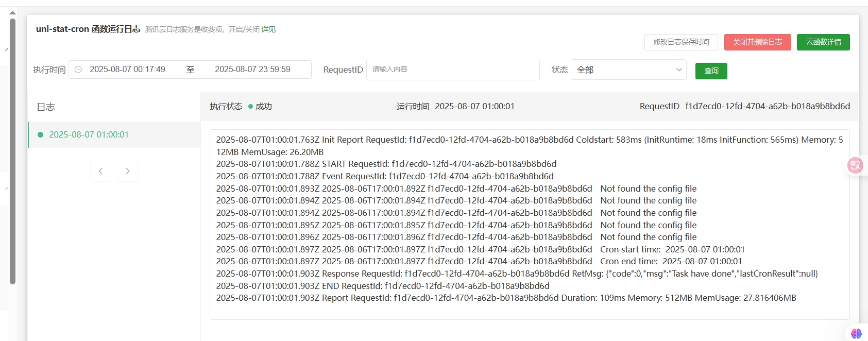The height and width of the screenshot is (341, 868).
Task: Click the Event RequestId log line
Action: [385, 176]
